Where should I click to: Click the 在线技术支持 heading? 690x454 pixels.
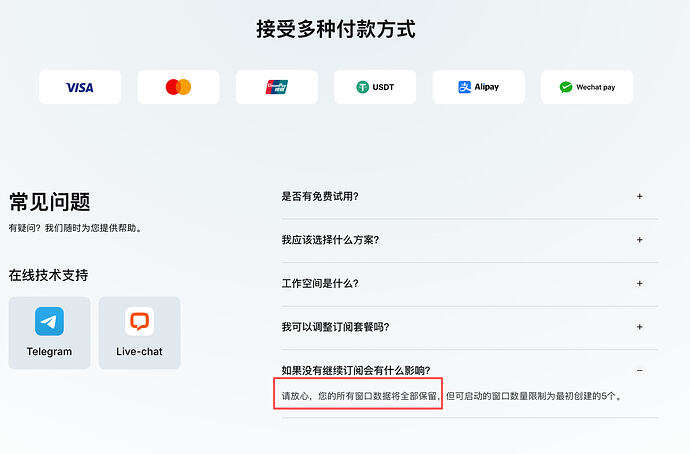(x=48, y=275)
